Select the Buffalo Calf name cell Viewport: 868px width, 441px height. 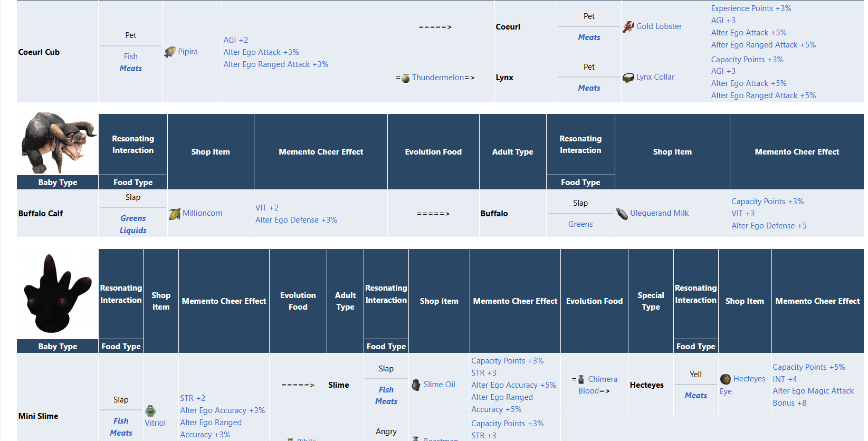58,213
